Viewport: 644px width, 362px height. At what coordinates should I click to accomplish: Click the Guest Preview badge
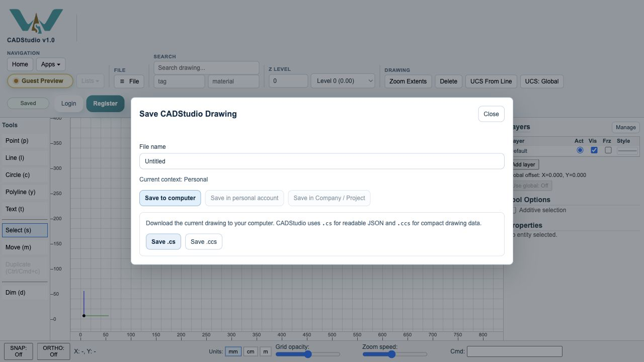pyautogui.click(x=40, y=81)
